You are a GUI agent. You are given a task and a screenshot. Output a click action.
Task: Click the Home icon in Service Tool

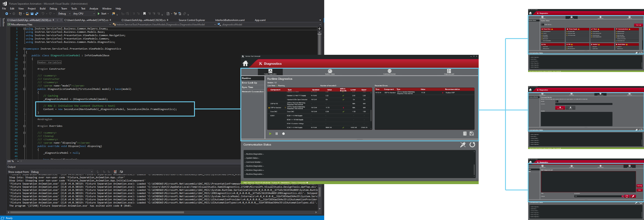pos(245,64)
